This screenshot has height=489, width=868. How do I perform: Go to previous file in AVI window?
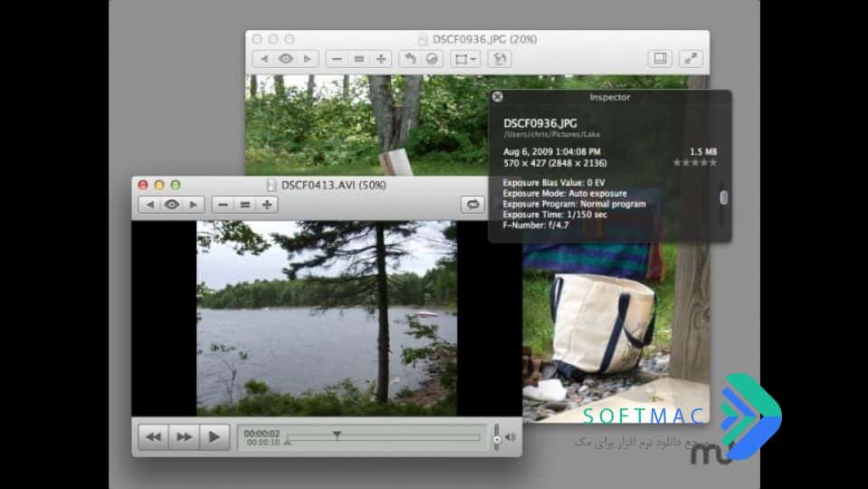tap(150, 205)
